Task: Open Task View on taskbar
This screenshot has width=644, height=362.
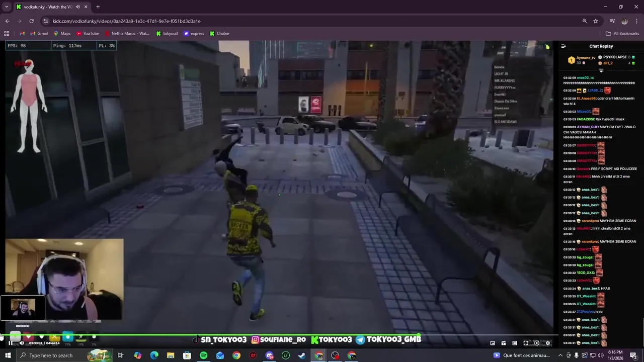Action: [x=121, y=355]
